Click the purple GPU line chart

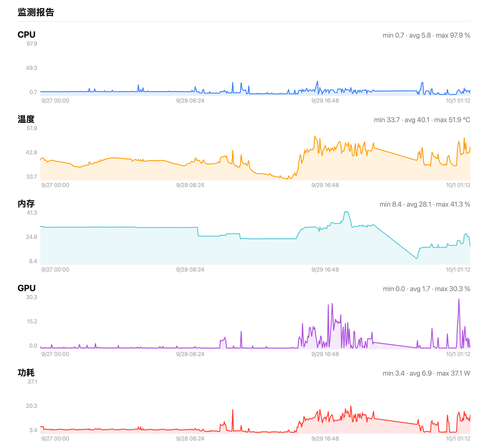tap(255, 323)
